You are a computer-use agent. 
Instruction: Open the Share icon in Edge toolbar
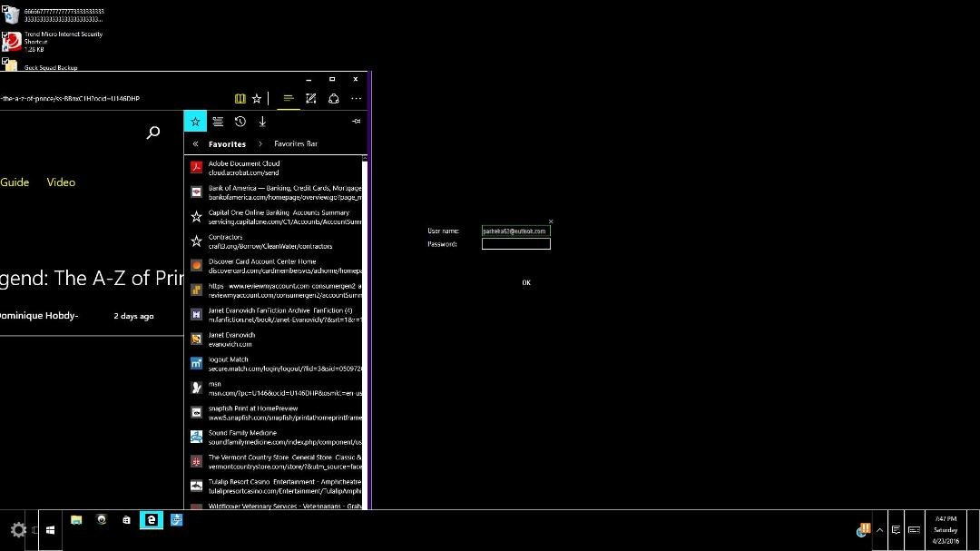coord(334,99)
